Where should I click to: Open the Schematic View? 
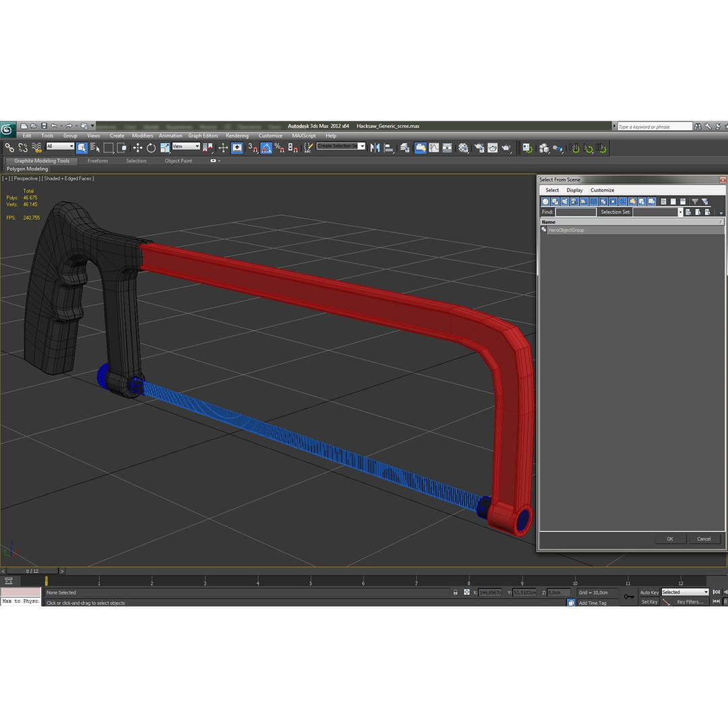point(447,148)
